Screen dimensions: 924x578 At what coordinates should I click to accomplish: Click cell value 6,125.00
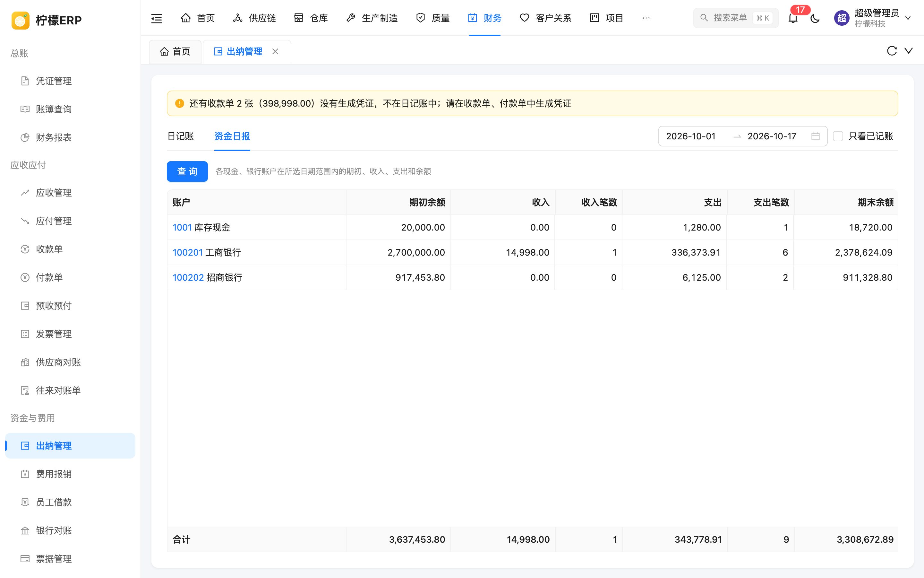pos(701,277)
